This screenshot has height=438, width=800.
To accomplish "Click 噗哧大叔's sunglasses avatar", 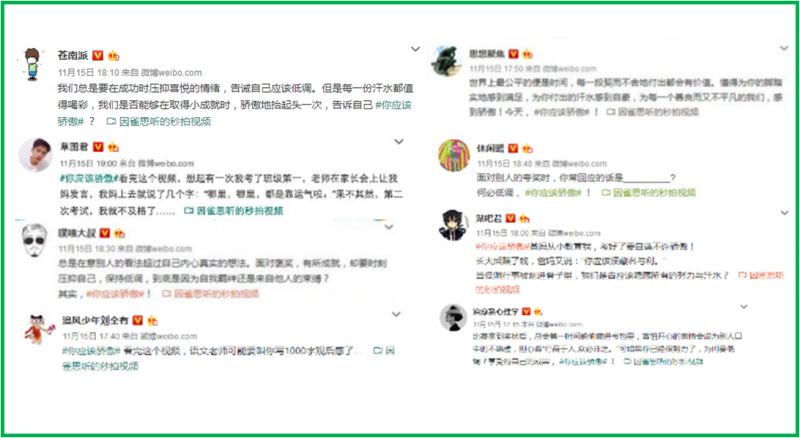I will pyautogui.click(x=35, y=240).
